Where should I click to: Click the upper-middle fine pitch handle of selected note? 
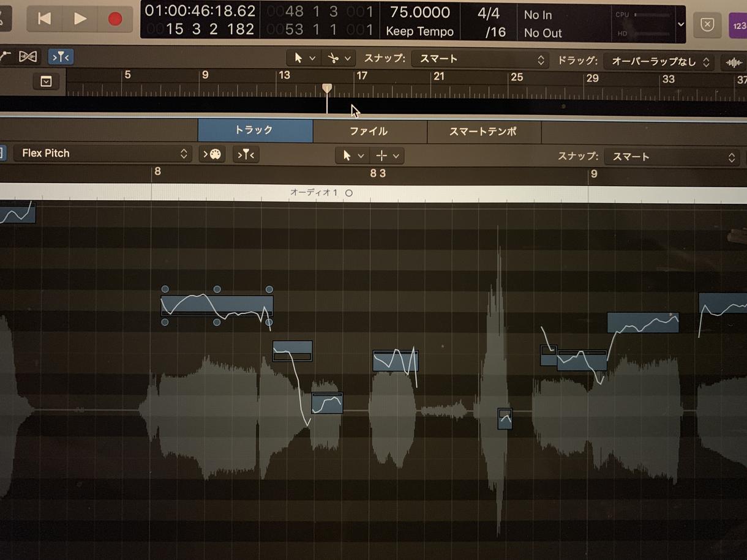[x=217, y=289]
